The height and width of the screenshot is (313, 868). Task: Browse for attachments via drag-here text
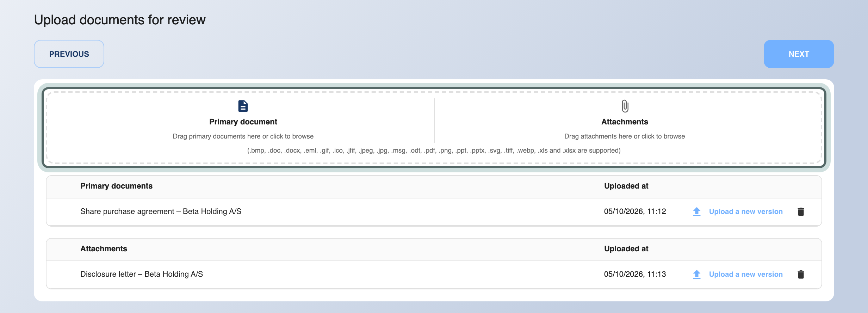625,136
